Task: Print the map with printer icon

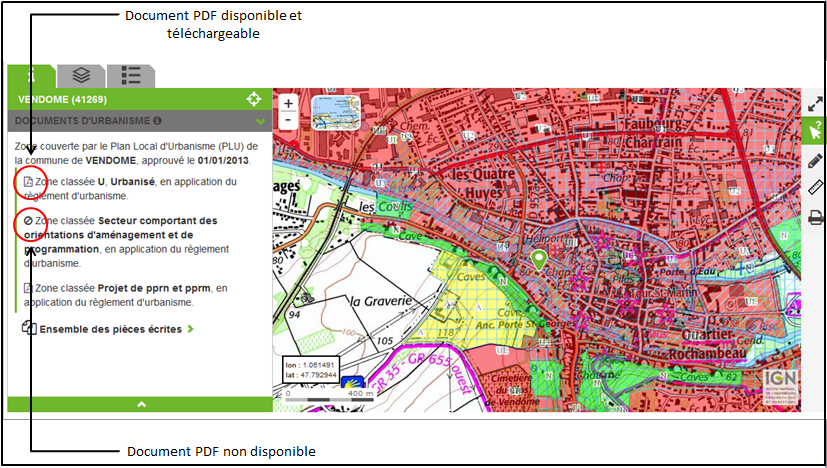Action: (x=815, y=216)
